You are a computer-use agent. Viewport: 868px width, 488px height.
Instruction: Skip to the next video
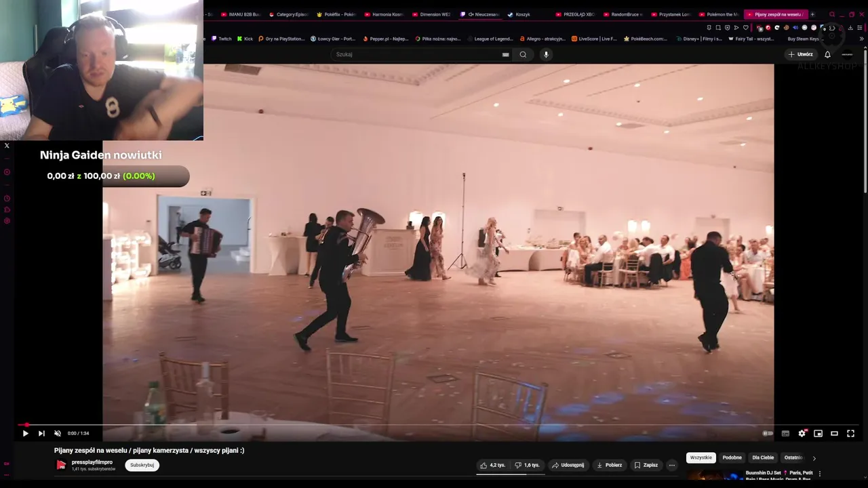click(41, 433)
